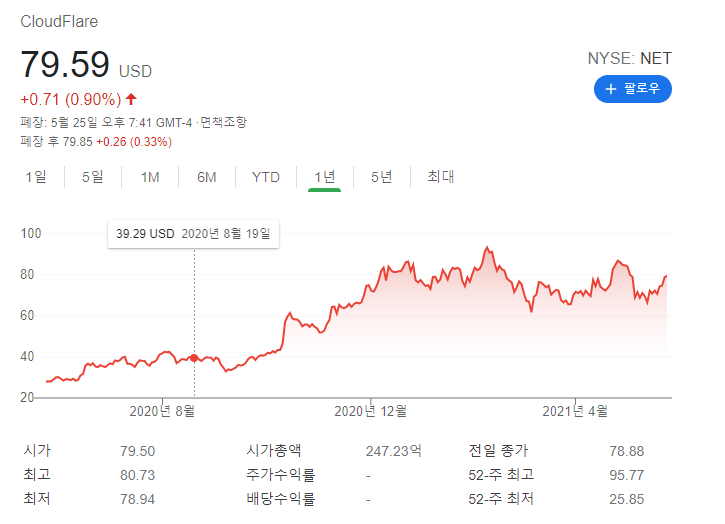The height and width of the screenshot is (524, 725).
Task: Click the 2020년 8월 axis label
Action: point(162,411)
